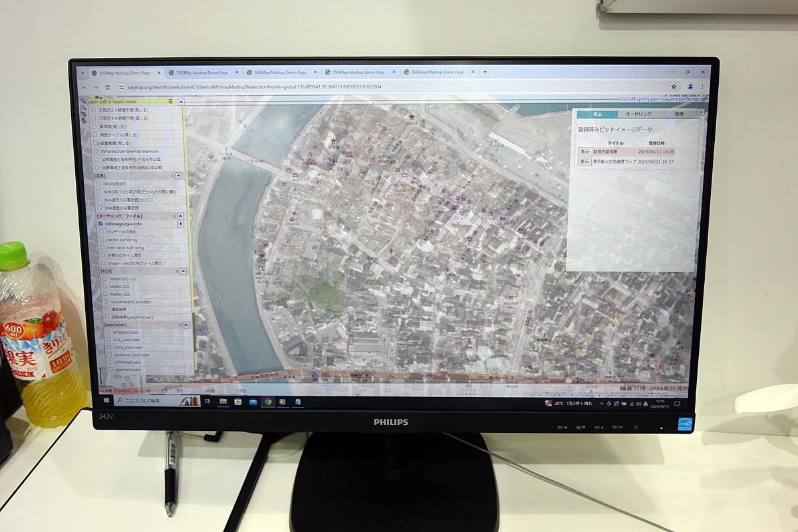
Task: Enable the 天気図48時間予想(海しる) layer checkbox
Action: (x=94, y=118)
